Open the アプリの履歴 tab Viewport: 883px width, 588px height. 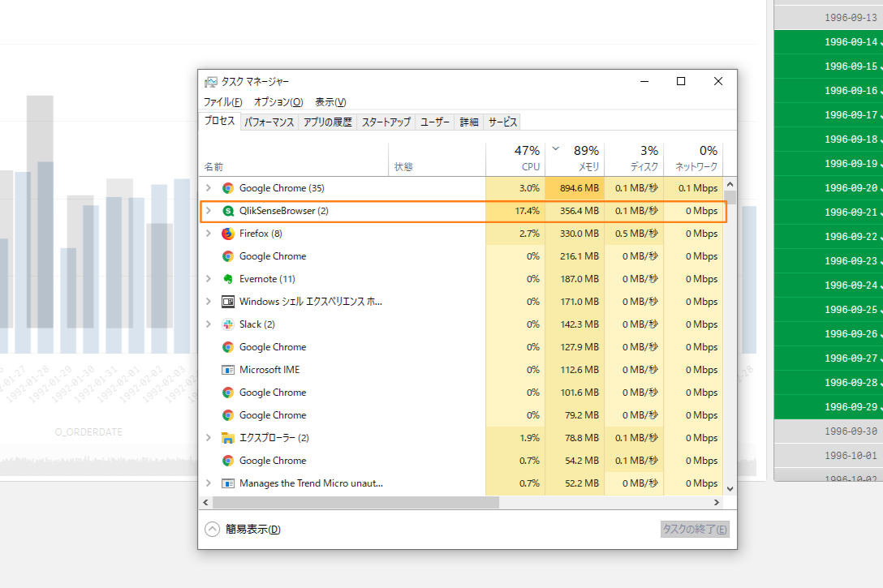click(x=327, y=122)
